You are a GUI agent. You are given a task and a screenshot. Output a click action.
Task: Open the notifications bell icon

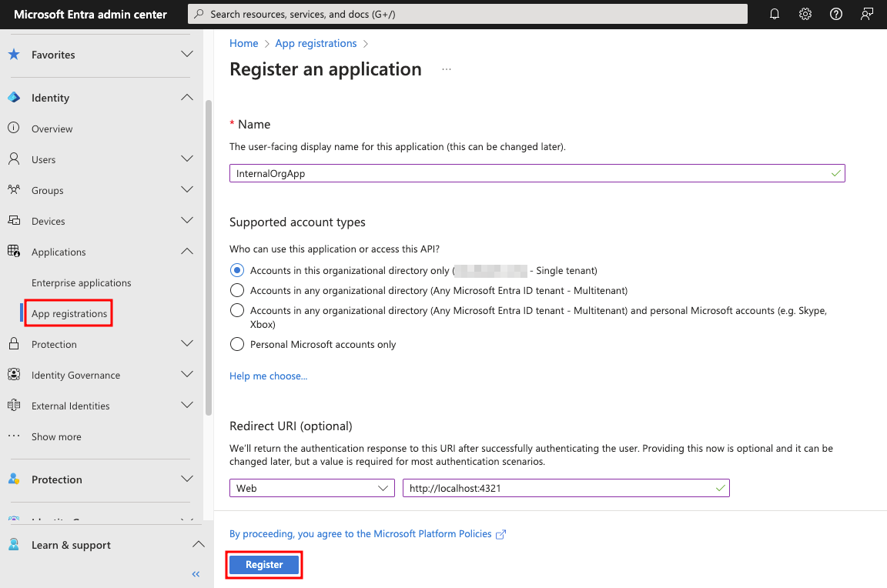pyautogui.click(x=775, y=14)
